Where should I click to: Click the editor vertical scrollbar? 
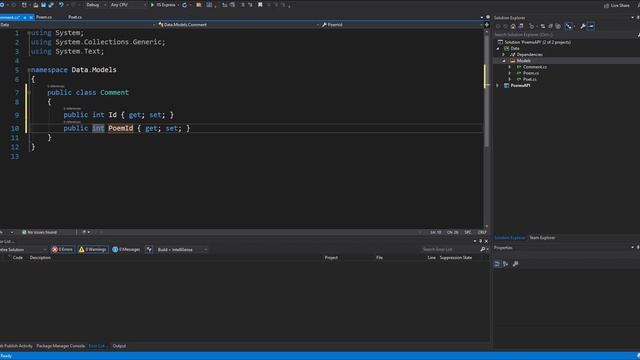click(x=486, y=128)
